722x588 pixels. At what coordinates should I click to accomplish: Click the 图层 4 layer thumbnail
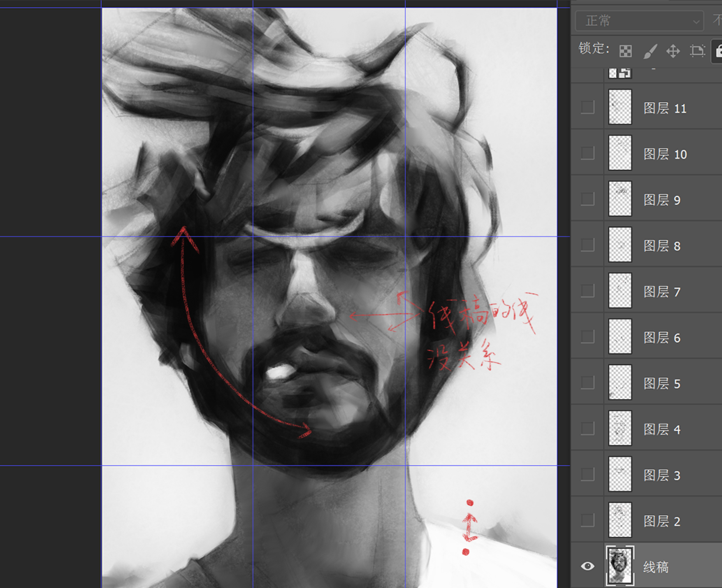tap(620, 428)
